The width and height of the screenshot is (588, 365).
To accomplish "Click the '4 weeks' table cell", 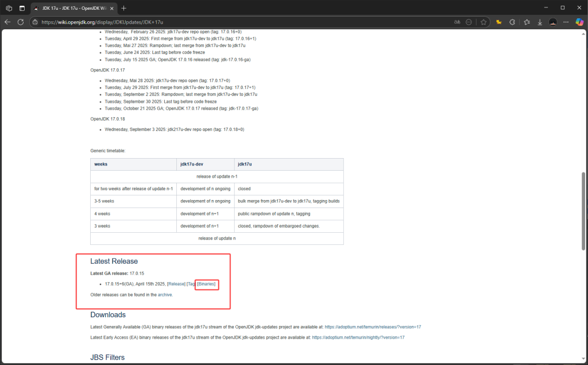I will 133,214.
